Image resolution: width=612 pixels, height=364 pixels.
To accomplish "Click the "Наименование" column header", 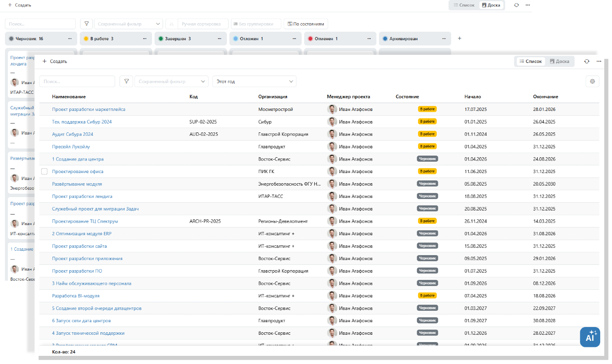I will click(x=69, y=97).
